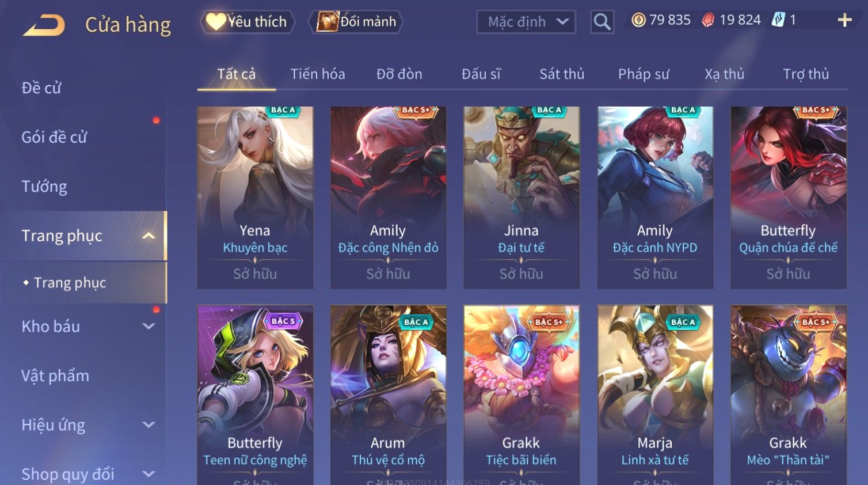Tap the back arrow icon beside Cửa hàng
868x485 pixels.
(44, 25)
